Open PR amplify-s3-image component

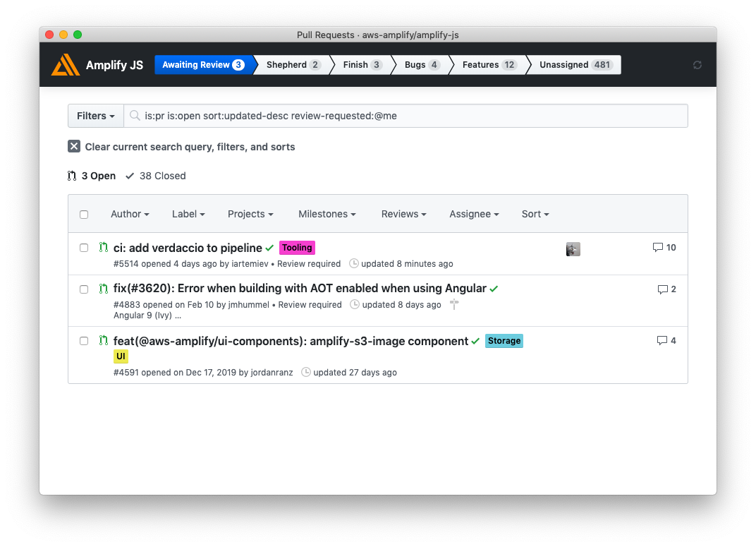[x=291, y=340]
